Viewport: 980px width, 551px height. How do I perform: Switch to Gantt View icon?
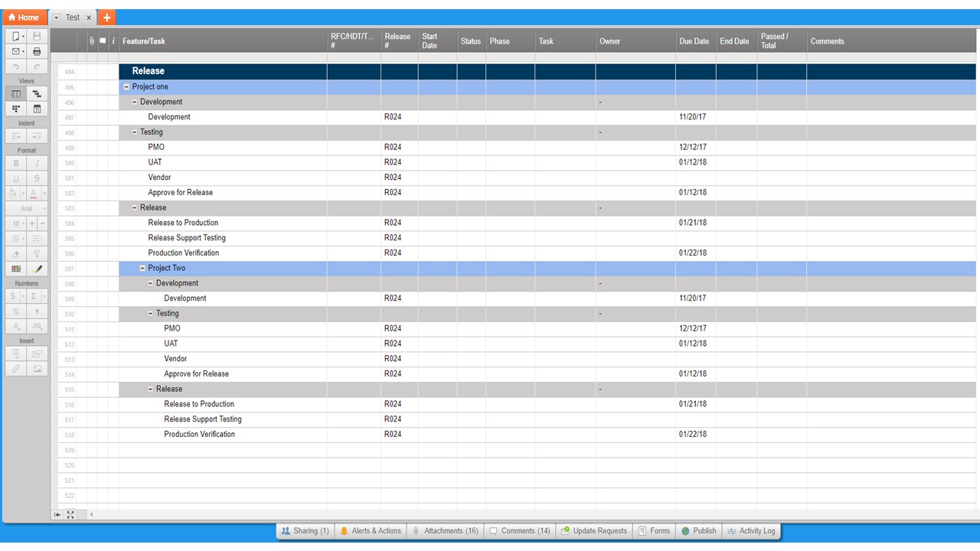point(37,93)
